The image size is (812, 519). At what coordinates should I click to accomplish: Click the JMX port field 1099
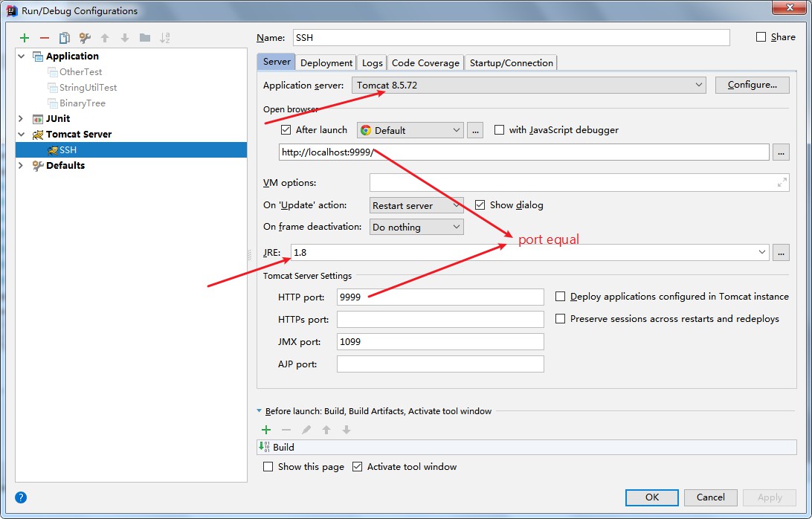(440, 342)
